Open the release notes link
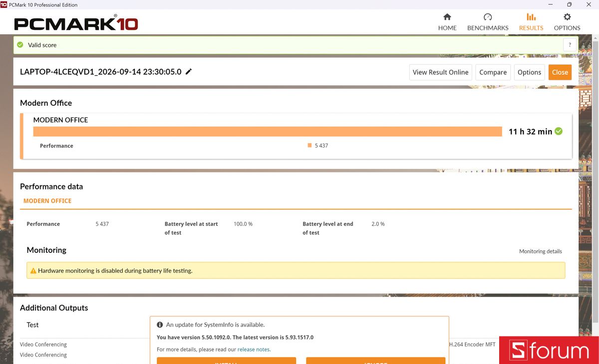This screenshot has width=599, height=364. (254, 350)
